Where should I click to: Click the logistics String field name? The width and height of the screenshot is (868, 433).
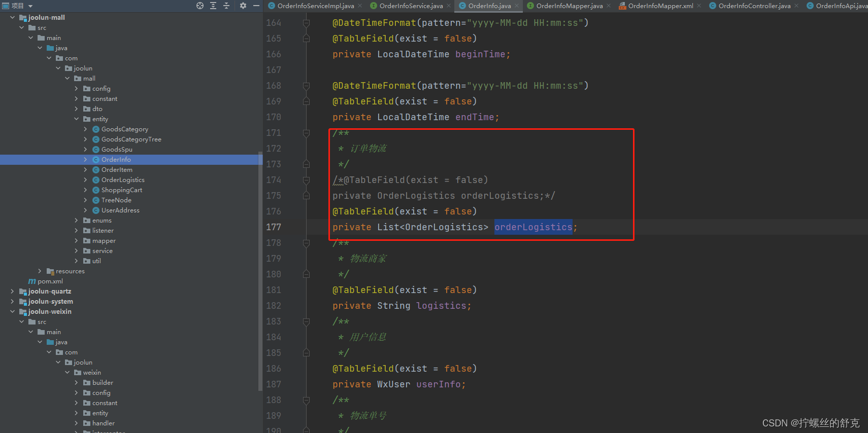(441, 306)
